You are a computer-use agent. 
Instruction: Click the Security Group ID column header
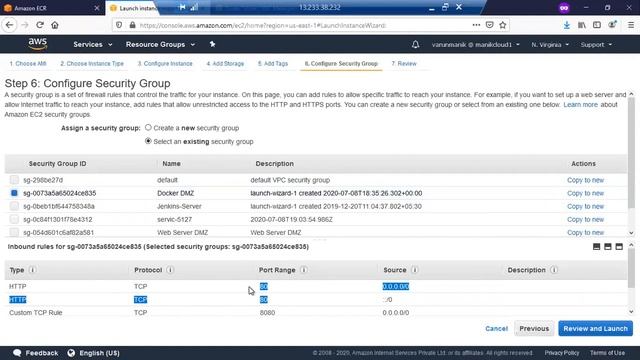coord(58,163)
